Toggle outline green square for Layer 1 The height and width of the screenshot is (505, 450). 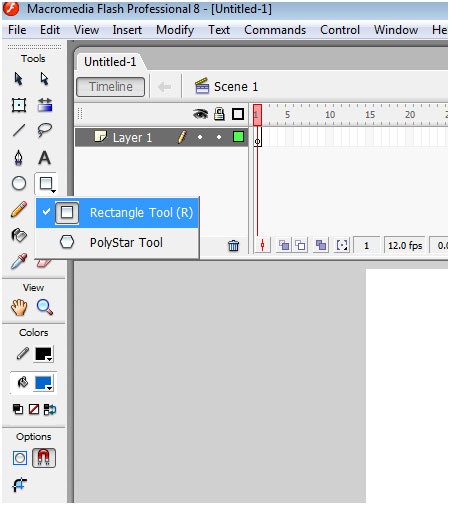(238, 137)
